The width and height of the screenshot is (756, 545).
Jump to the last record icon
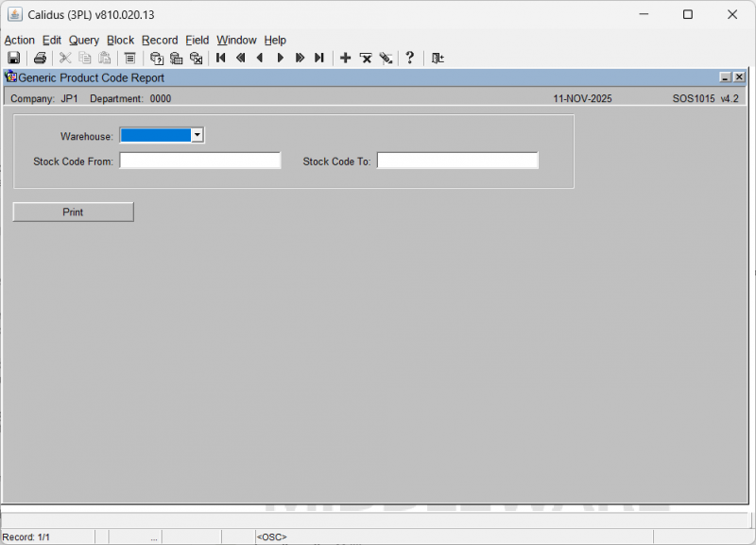click(319, 59)
